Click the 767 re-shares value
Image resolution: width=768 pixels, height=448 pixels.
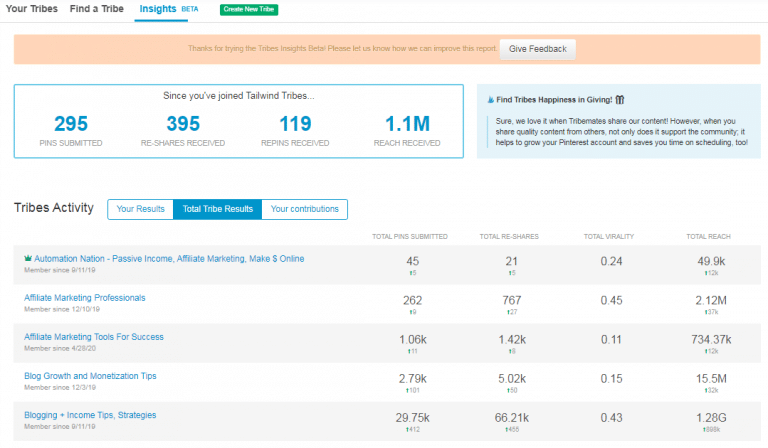click(512, 301)
